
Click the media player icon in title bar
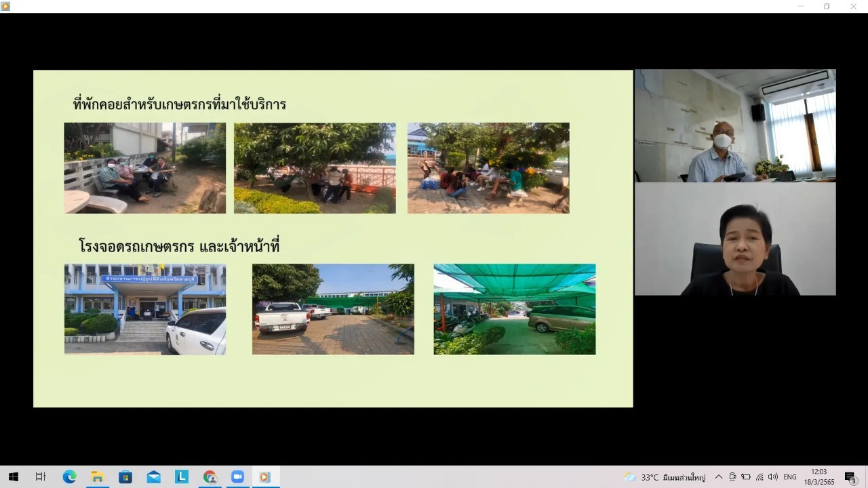pos(6,6)
